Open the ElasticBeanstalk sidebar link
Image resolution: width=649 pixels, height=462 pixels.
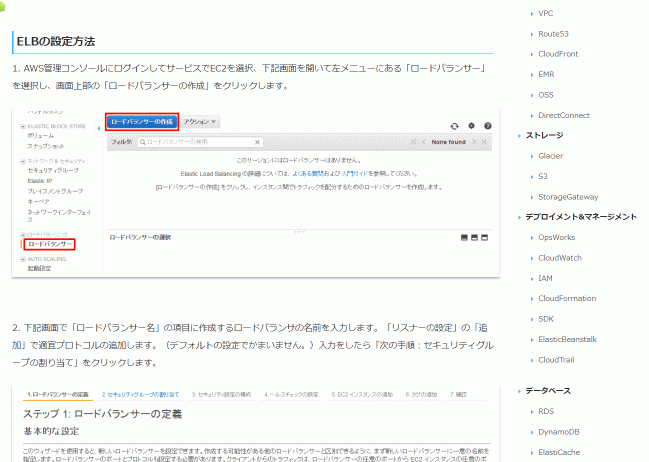coord(567,339)
